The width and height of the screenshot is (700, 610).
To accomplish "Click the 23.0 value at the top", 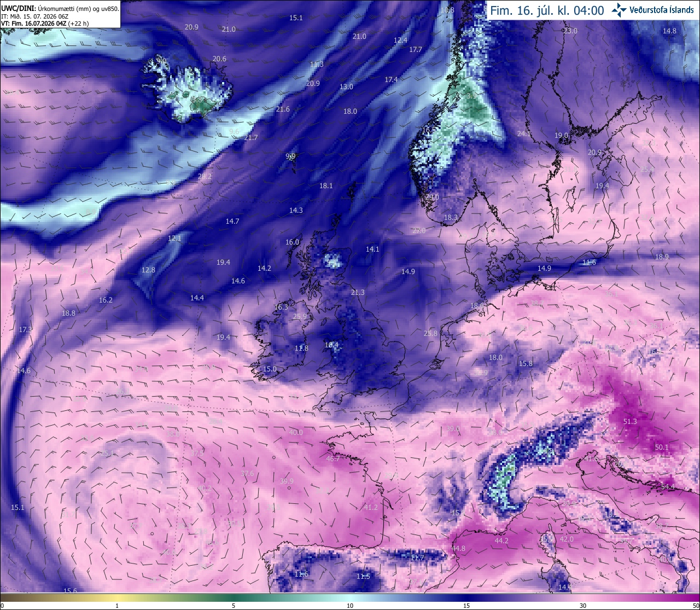I will click(x=570, y=31).
